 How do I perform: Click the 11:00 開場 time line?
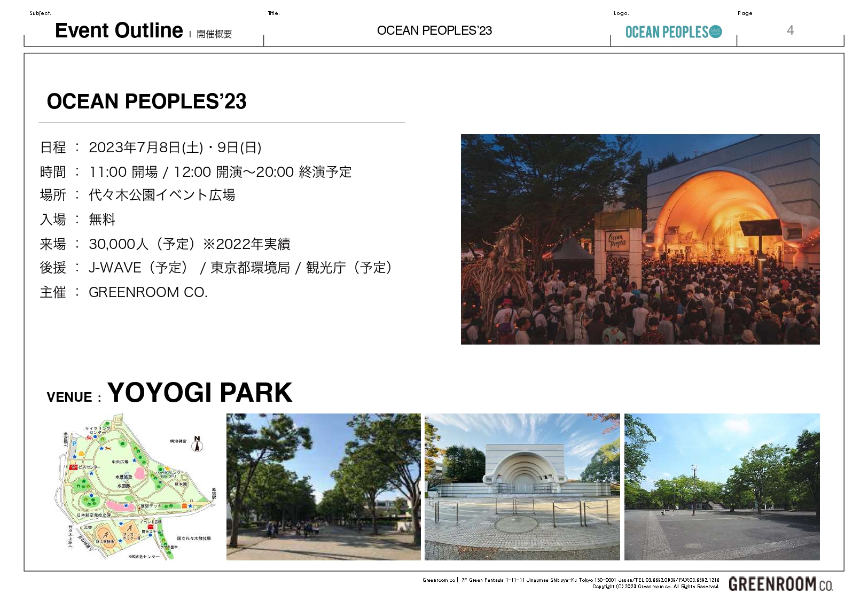(x=220, y=172)
